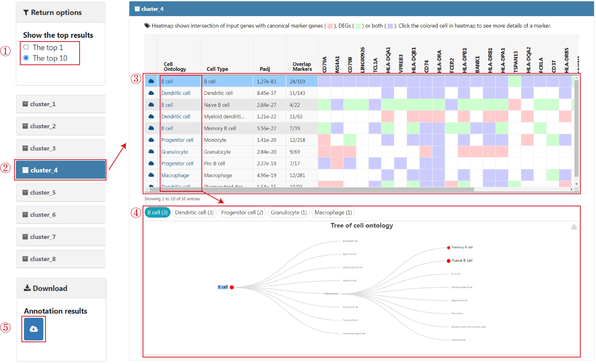Click the table's horizontal scrollbar
596x364 pixels.
click(312, 190)
